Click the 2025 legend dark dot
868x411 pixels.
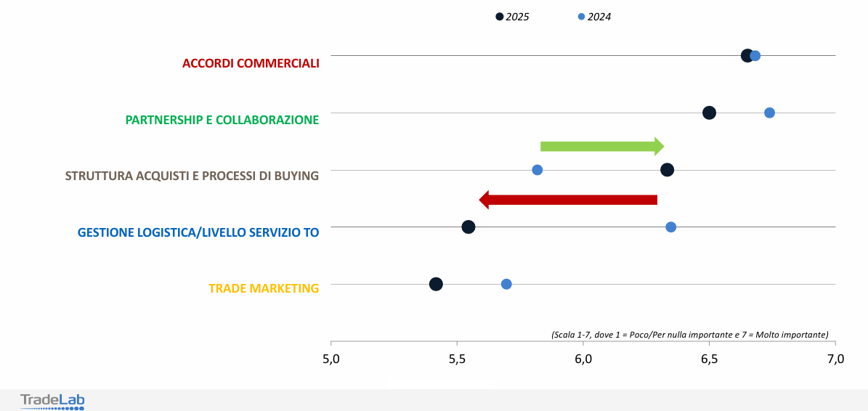[500, 17]
